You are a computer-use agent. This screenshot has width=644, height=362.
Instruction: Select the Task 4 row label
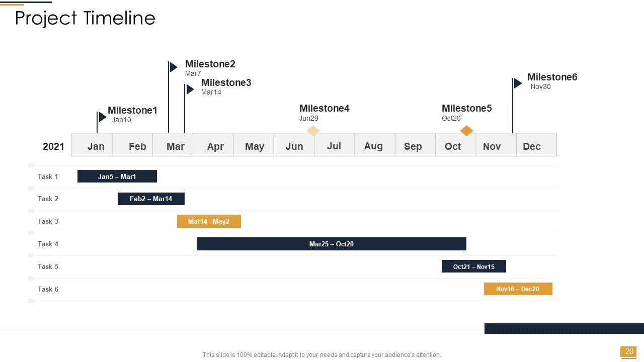click(48, 244)
